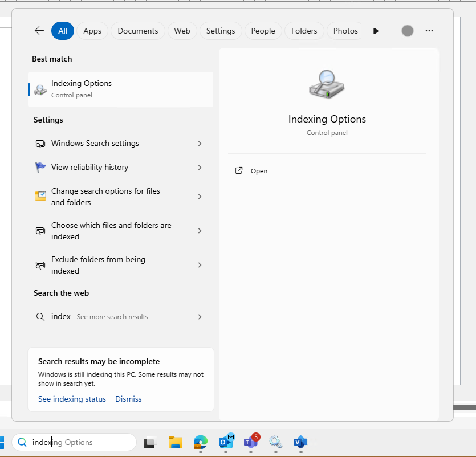Open Microsoft Teams from the taskbar
The width and height of the screenshot is (476, 457).
251,442
